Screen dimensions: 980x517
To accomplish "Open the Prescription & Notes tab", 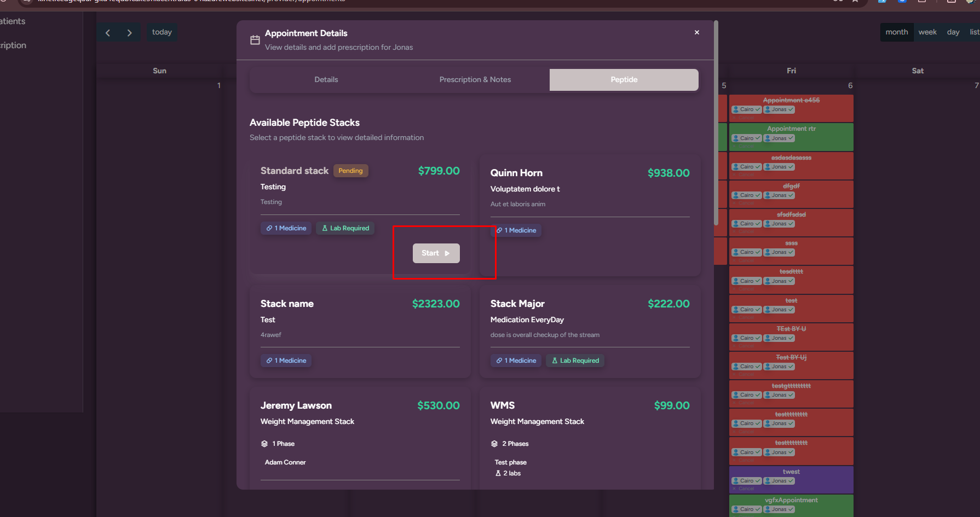I will click(x=475, y=80).
